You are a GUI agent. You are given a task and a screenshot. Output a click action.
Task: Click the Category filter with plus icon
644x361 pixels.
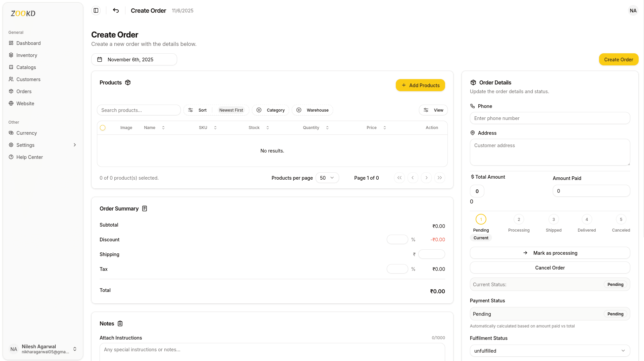pyautogui.click(x=270, y=110)
